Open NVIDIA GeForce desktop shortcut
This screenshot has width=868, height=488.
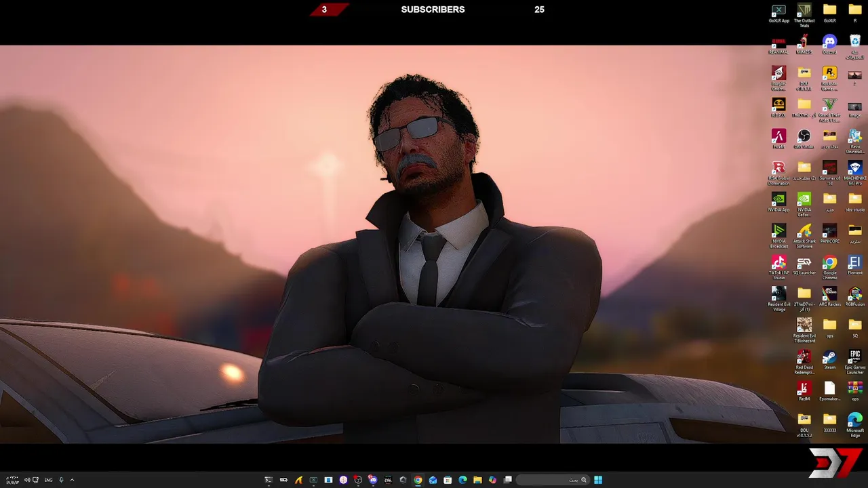point(804,204)
